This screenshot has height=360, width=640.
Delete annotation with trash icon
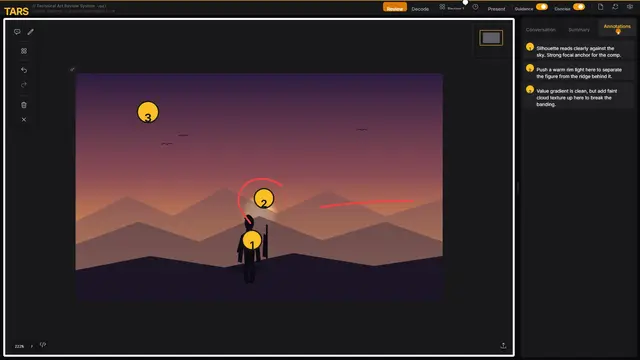click(24, 105)
